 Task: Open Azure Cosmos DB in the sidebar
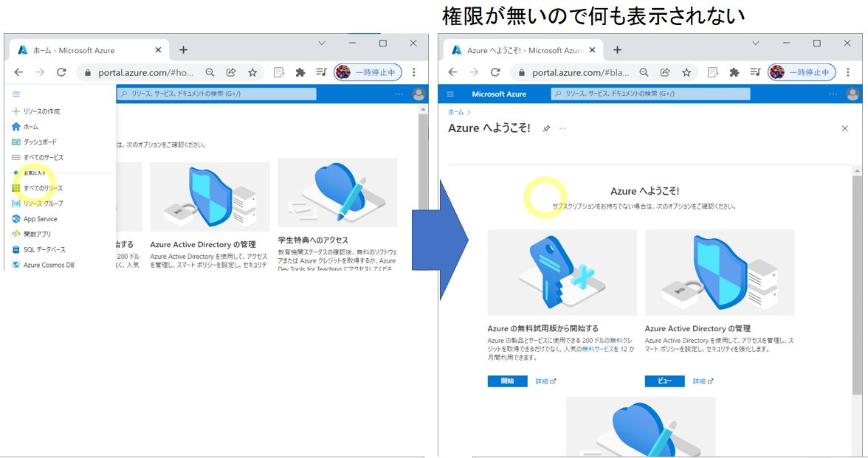click(43, 265)
